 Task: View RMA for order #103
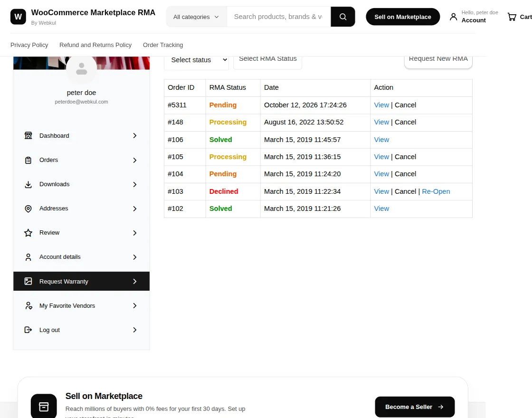pyautogui.click(x=381, y=191)
